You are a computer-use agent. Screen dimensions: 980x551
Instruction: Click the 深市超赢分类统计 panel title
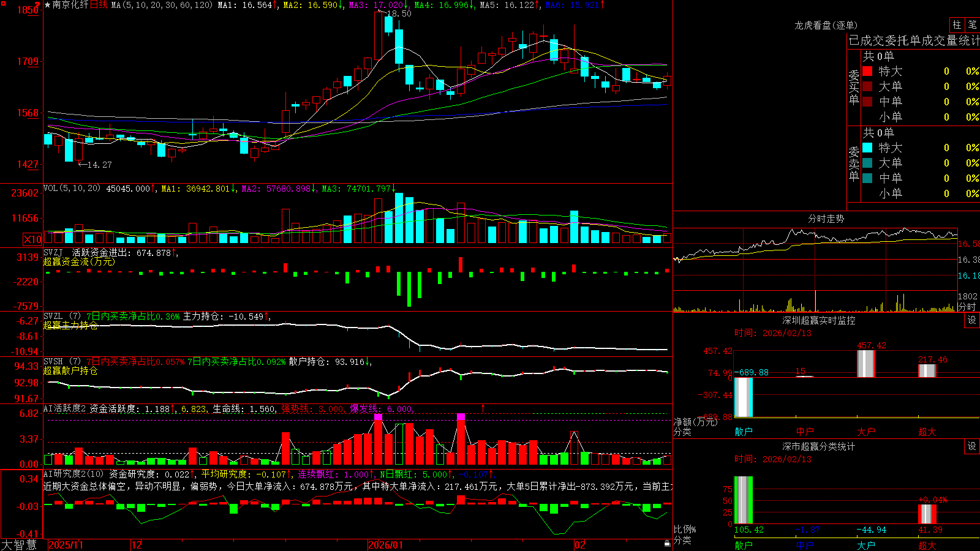(818, 446)
